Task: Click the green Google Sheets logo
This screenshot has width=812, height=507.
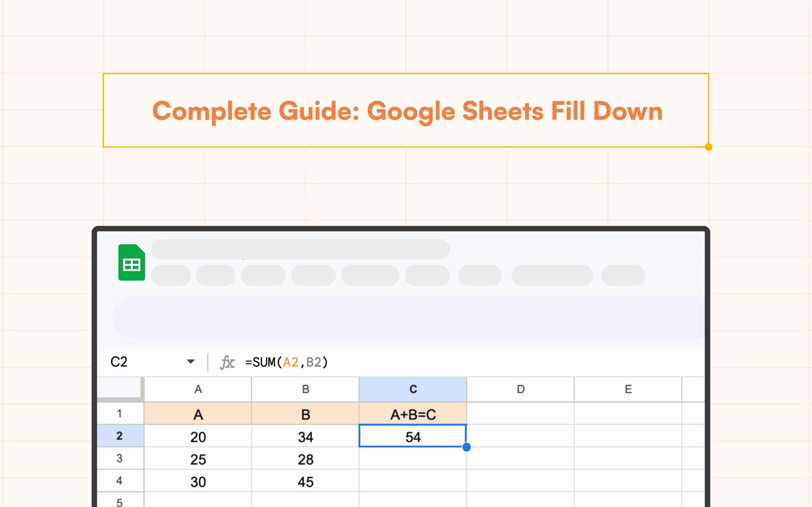Action: [132, 263]
